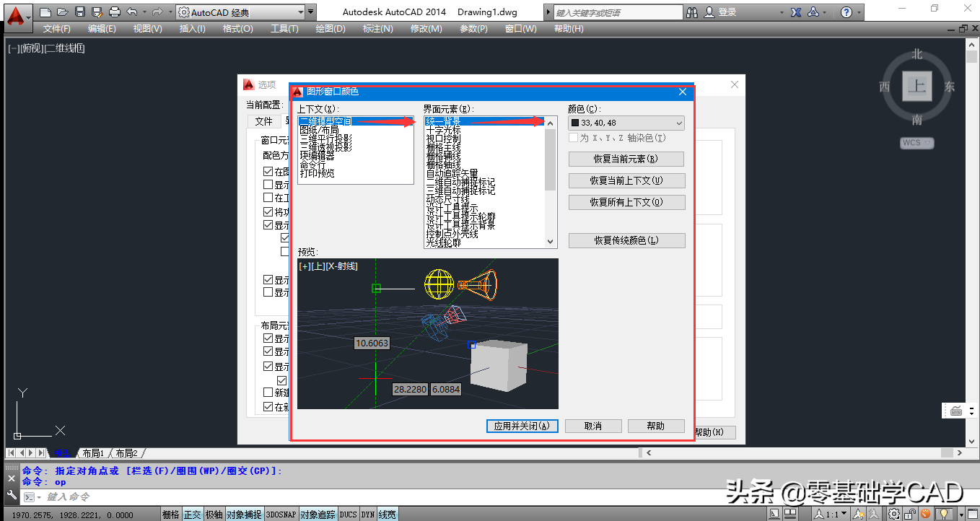Click the Undo arrow icon
980x521 pixels.
pyautogui.click(x=131, y=12)
